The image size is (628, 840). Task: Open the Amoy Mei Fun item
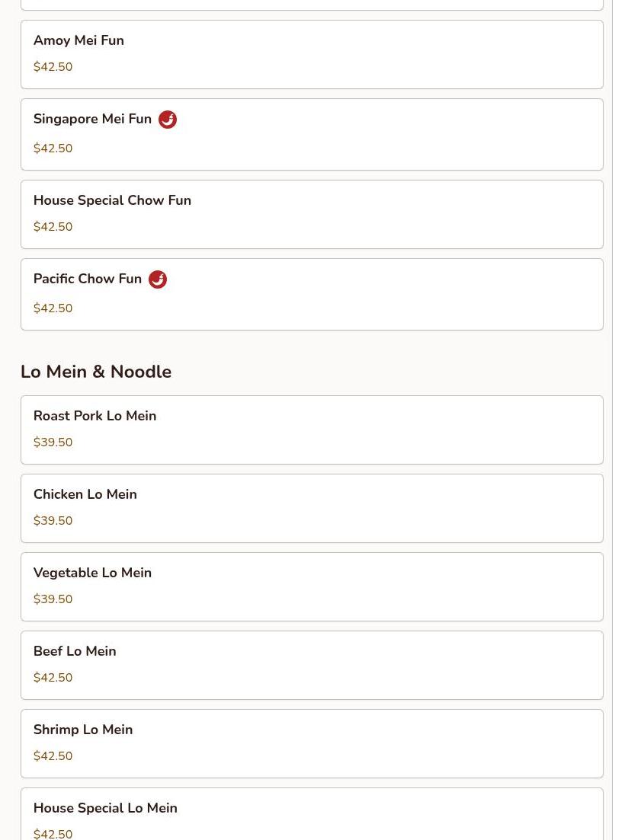point(312,55)
